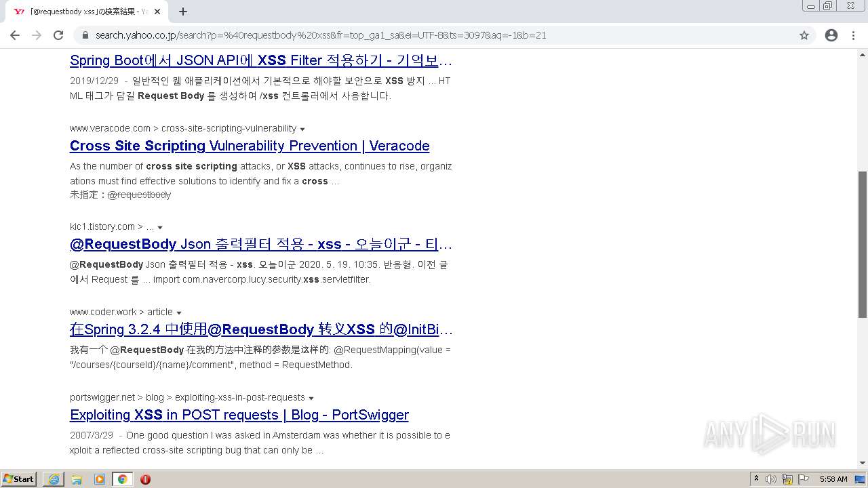Click the 'www.coder.work > article' breadcrumb
Screen dimensions: 868x488
click(121, 312)
